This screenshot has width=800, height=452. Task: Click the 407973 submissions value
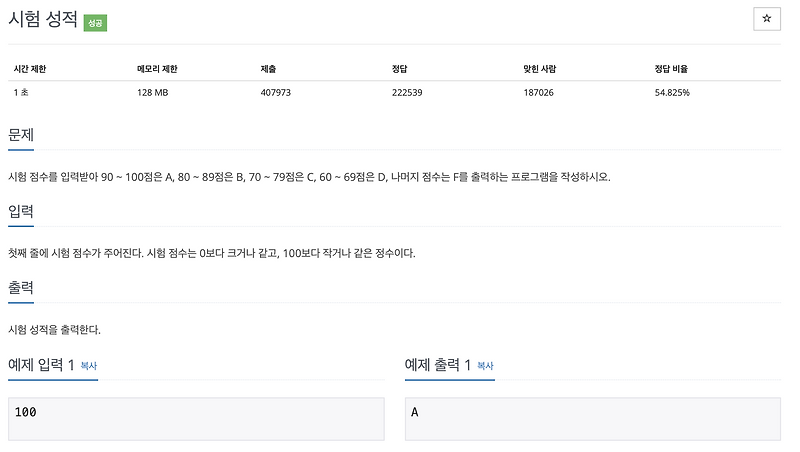click(276, 93)
